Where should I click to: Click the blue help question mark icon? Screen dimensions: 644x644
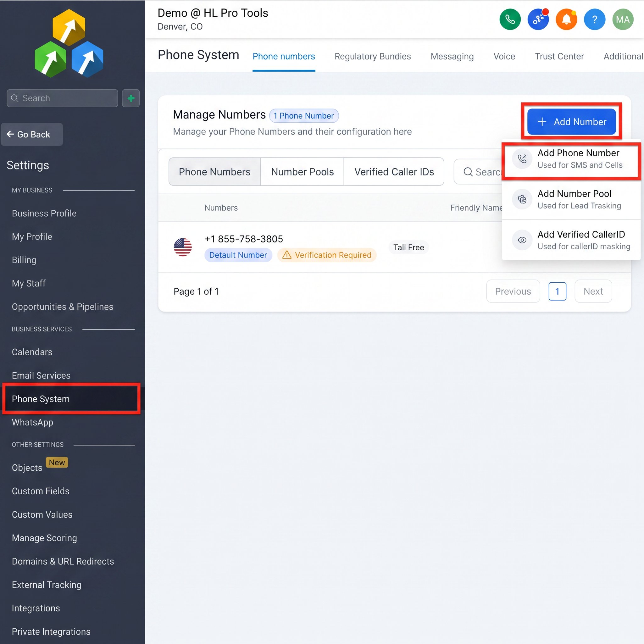pos(595,19)
